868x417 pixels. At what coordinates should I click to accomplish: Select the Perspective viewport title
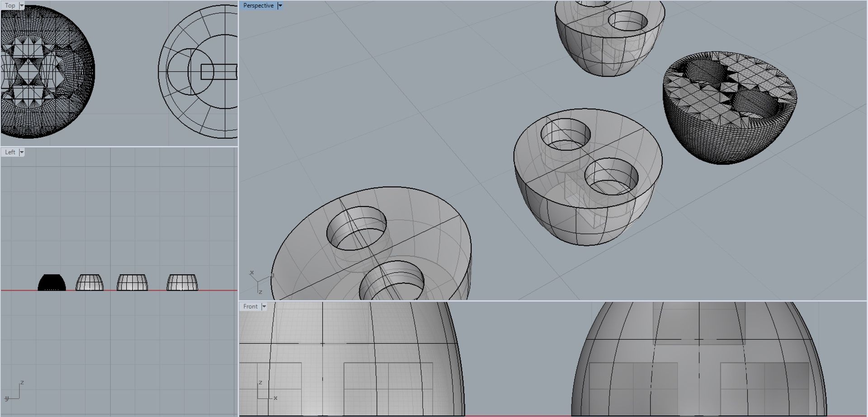[x=258, y=6]
